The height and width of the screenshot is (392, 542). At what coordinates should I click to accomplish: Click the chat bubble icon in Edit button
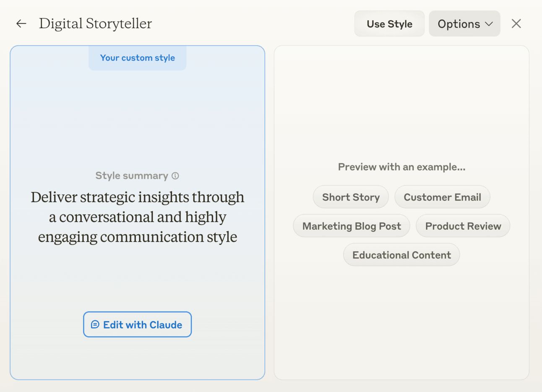pos(95,324)
